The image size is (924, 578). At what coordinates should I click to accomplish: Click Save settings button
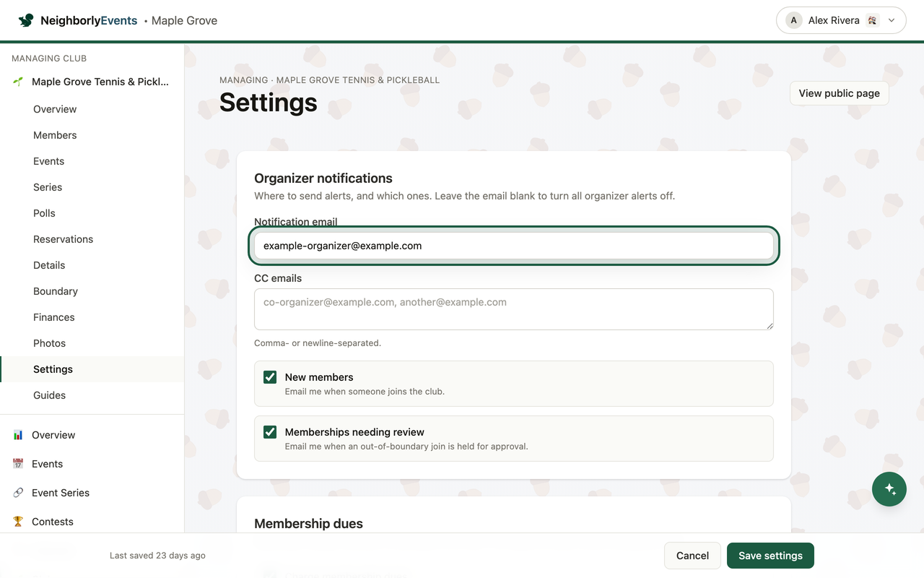tap(770, 556)
